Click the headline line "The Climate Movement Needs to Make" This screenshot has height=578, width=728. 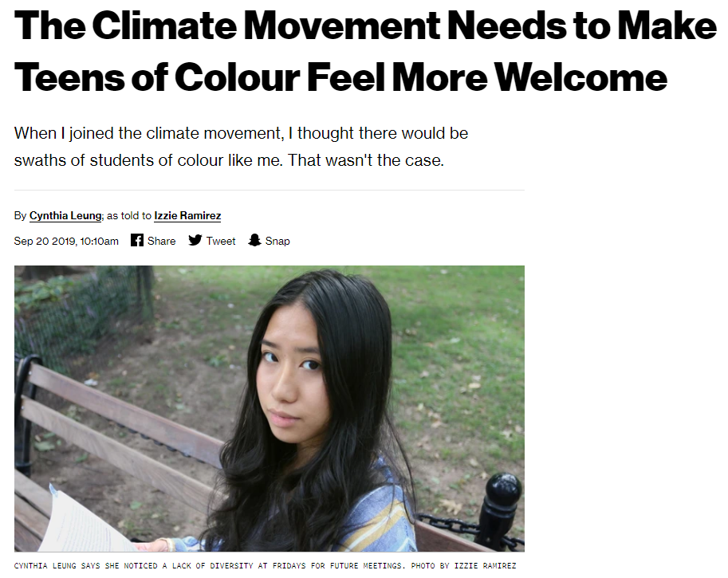pyautogui.click(x=365, y=26)
